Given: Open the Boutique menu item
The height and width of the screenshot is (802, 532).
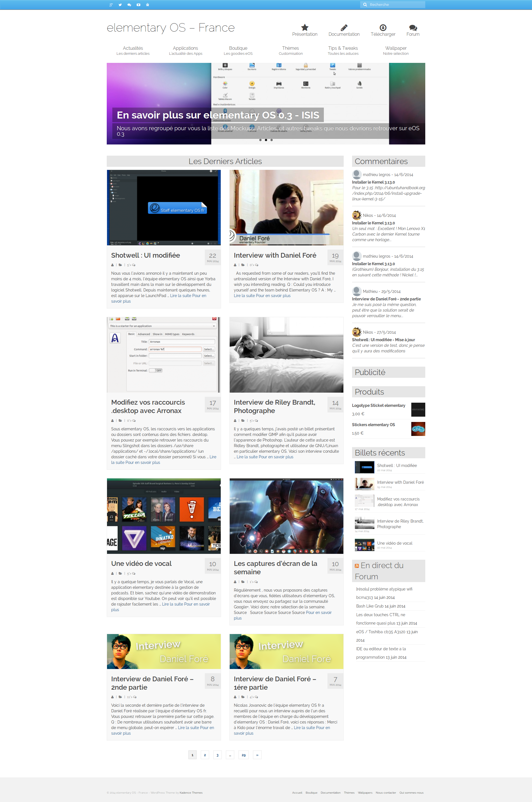Looking at the screenshot, I should point(238,51).
